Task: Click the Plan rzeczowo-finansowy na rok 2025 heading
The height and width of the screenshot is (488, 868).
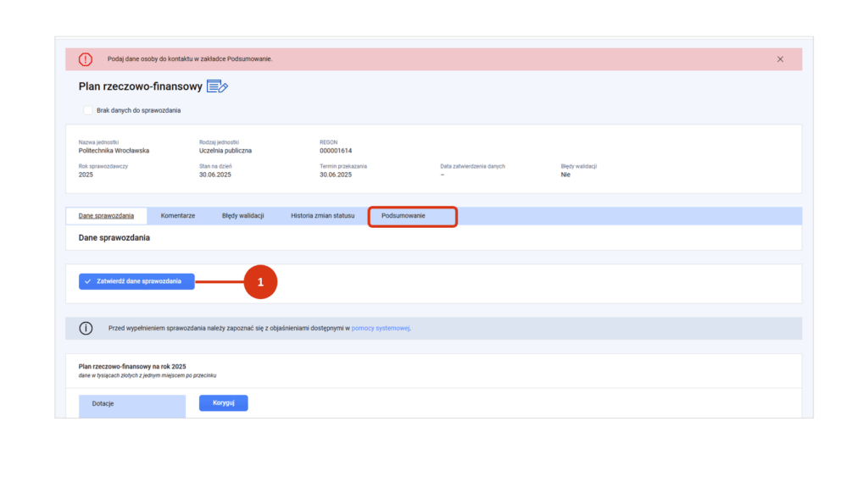Action: tap(132, 366)
